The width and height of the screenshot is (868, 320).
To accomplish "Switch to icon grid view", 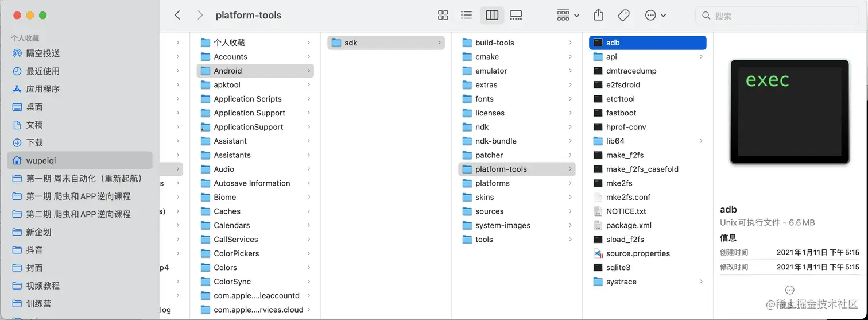I will pyautogui.click(x=443, y=16).
